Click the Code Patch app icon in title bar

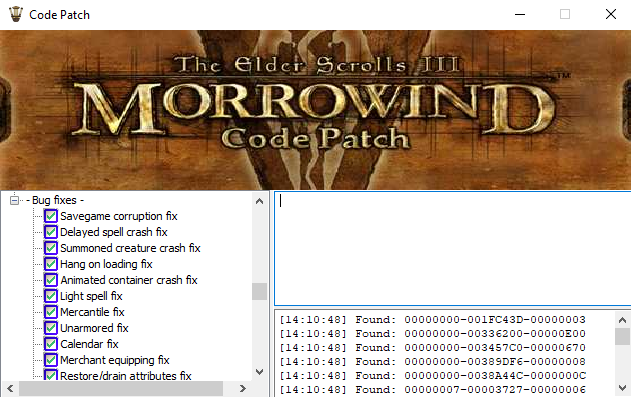16,14
